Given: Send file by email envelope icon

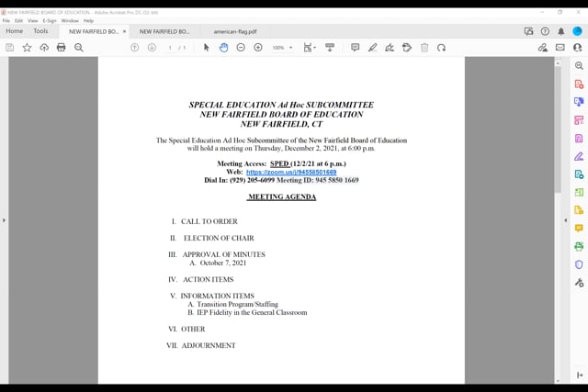Looking at the screenshot, I should [560, 48].
